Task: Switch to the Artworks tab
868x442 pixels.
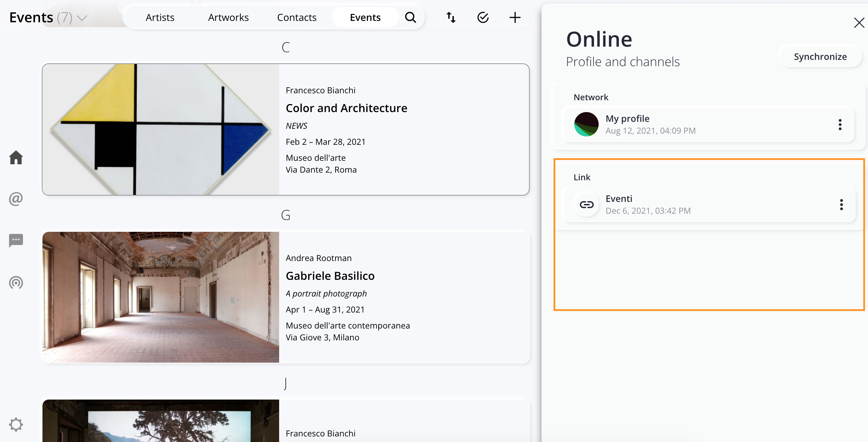Action: tap(228, 17)
